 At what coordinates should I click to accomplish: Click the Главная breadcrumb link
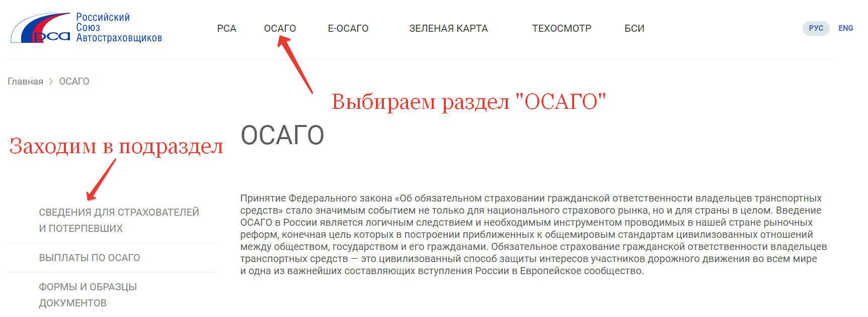pos(25,82)
